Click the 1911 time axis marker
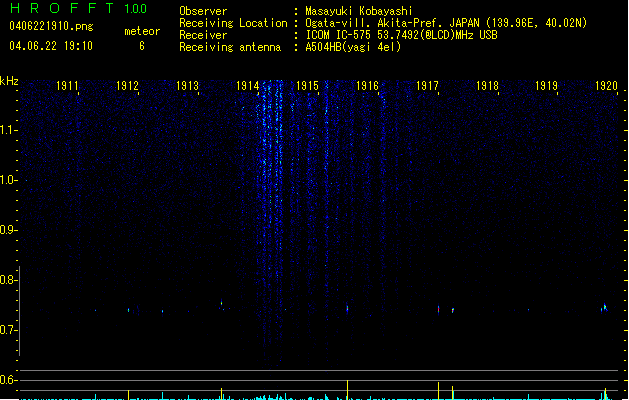 click(x=67, y=86)
